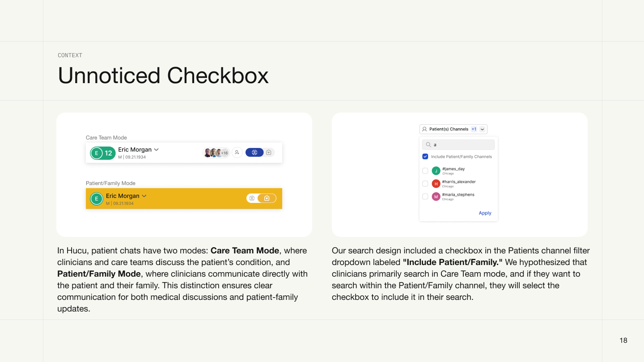Expand Eric Morgan chevron in yellow Patient/Family header
Image resolution: width=644 pixels, height=362 pixels.
point(144,196)
